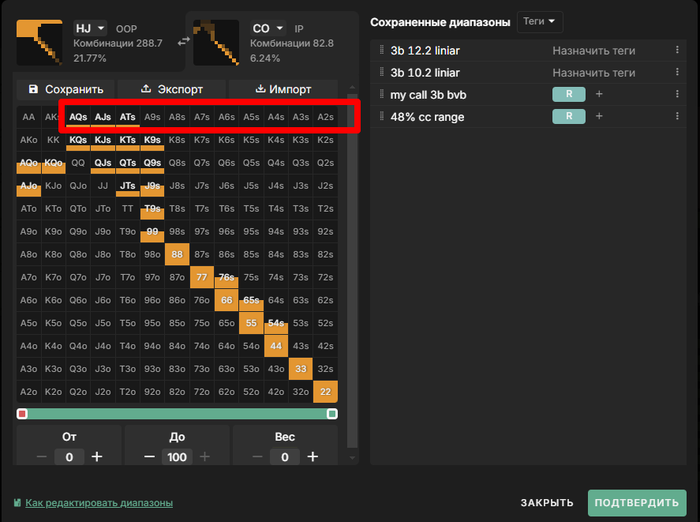The width and height of the screenshot is (700, 522).
Task: Increase the От value
Action: pyautogui.click(x=97, y=457)
